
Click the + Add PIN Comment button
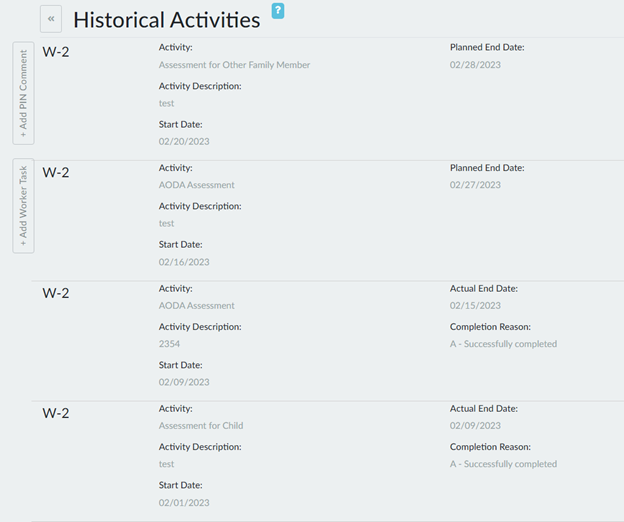(23, 93)
